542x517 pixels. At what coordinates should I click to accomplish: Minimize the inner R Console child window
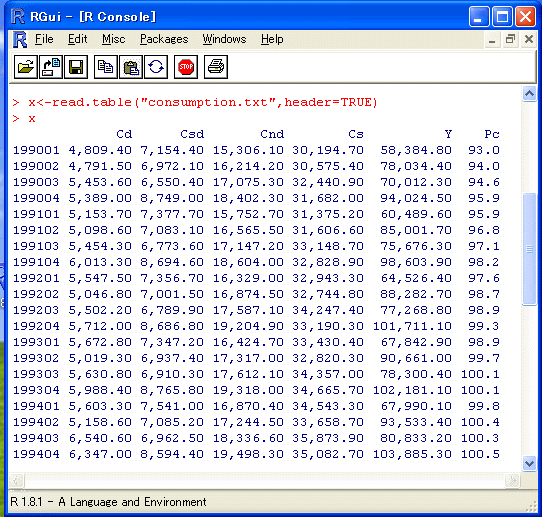click(492, 39)
